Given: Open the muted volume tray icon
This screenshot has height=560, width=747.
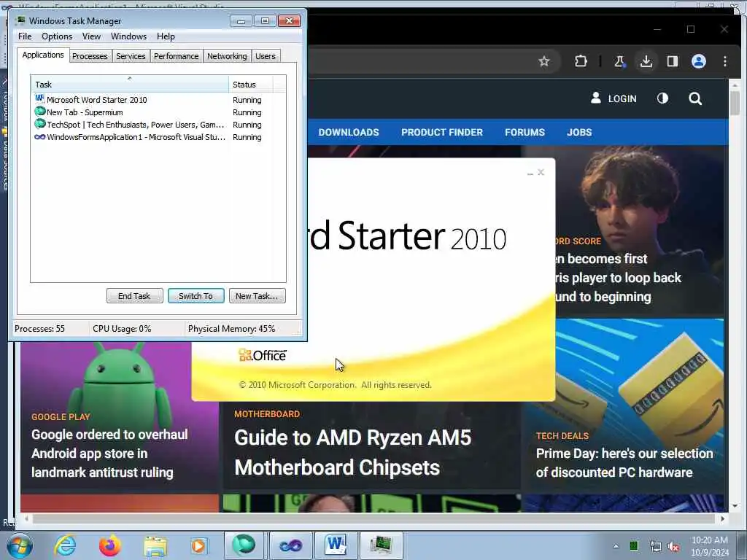Looking at the screenshot, I should pyautogui.click(x=674, y=547).
